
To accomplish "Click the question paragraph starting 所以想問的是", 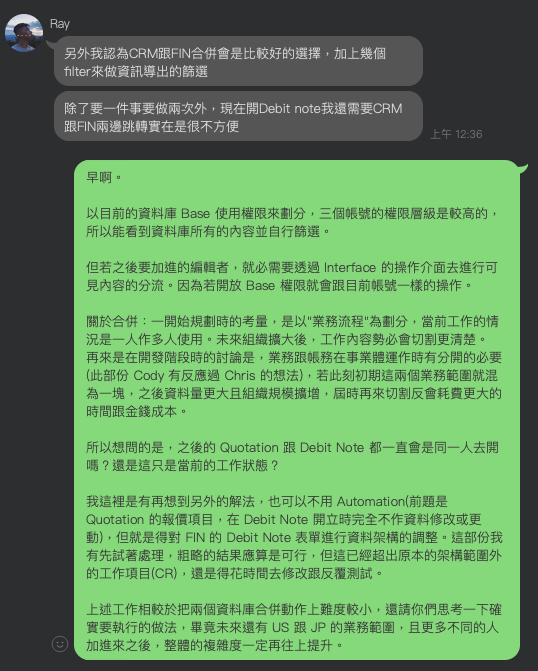I will [292, 456].
